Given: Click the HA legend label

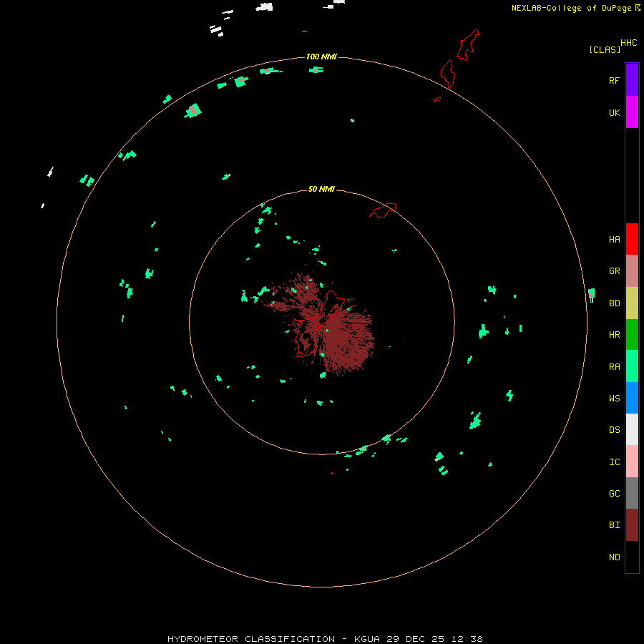Looking at the screenshot, I should pos(614,239).
